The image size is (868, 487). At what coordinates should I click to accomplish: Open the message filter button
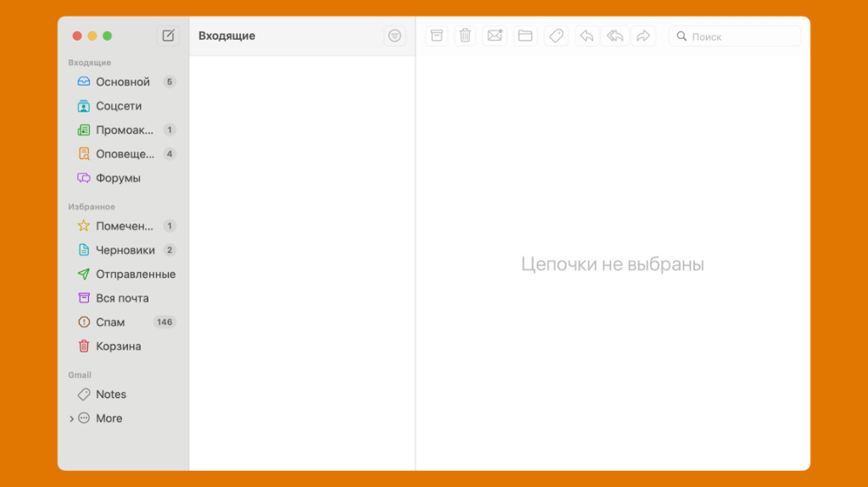[x=394, y=36]
